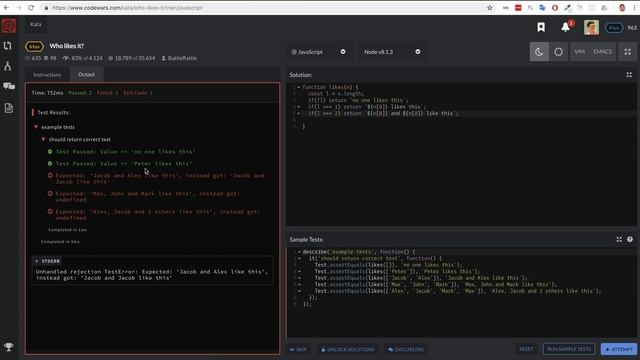Click the red browser extension icon

pyautogui.click(x=518, y=8)
